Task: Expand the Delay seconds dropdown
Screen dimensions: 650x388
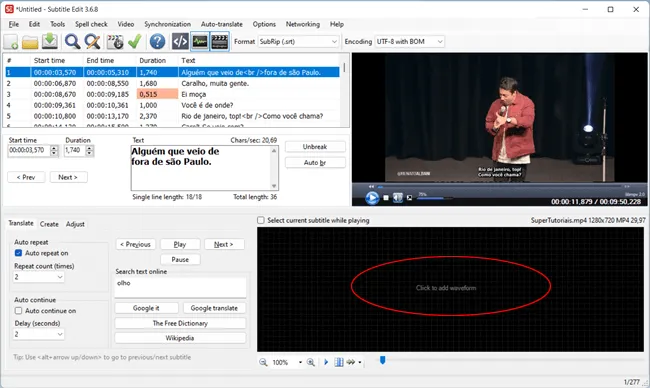Action: pos(39,334)
